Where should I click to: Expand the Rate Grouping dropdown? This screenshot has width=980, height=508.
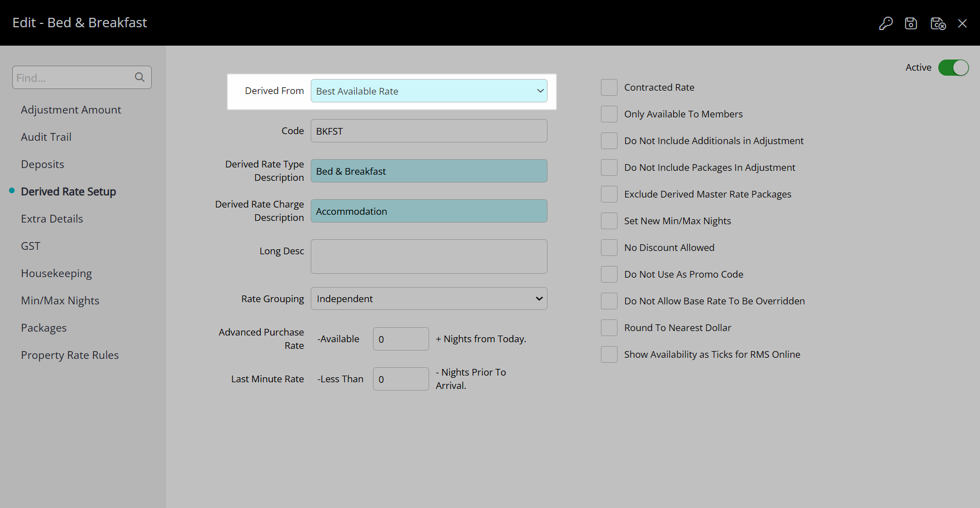point(429,299)
